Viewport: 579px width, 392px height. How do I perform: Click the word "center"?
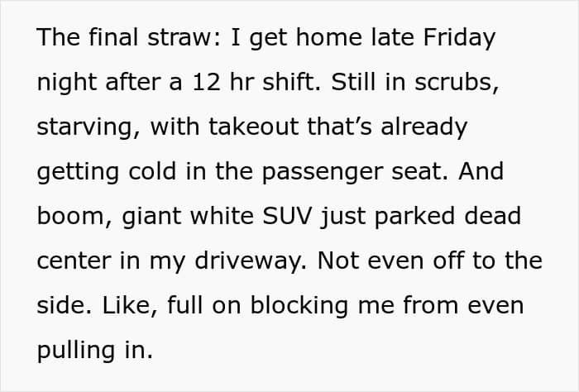75,261
